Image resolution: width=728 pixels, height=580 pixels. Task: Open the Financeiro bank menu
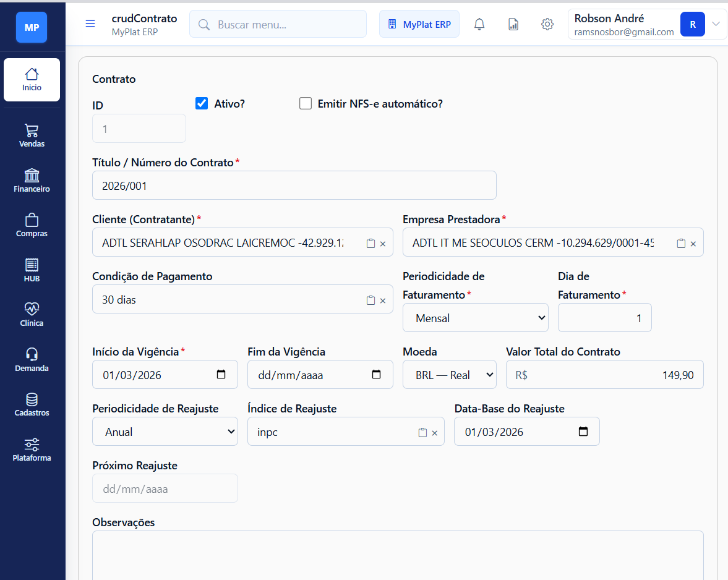tap(32, 181)
